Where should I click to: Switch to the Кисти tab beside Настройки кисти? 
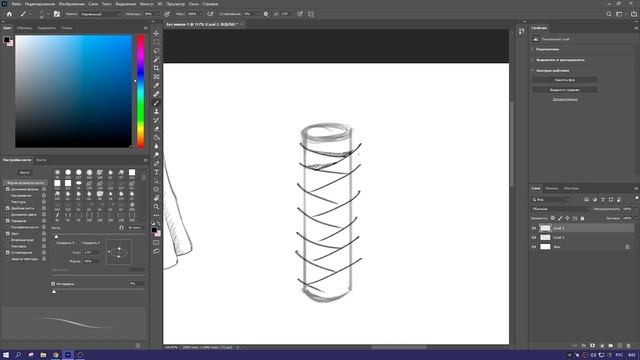[41, 160]
